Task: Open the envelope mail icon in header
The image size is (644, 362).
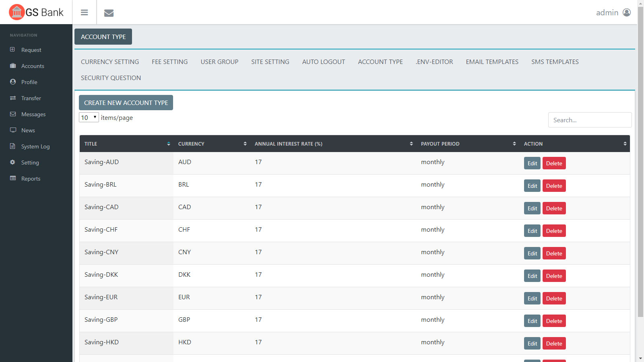Action: (x=109, y=13)
